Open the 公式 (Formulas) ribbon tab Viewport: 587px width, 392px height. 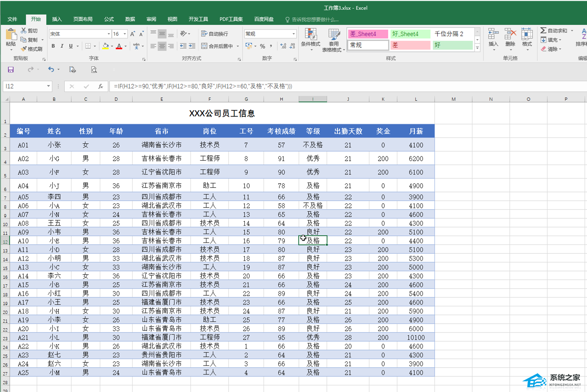(109, 19)
